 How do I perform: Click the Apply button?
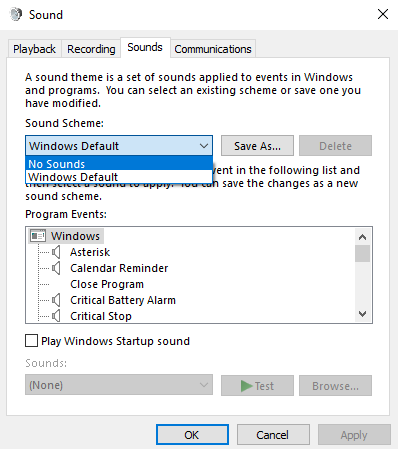point(354,435)
